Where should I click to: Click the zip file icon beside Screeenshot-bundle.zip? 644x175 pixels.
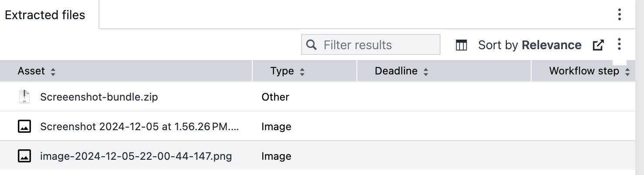pos(24,97)
